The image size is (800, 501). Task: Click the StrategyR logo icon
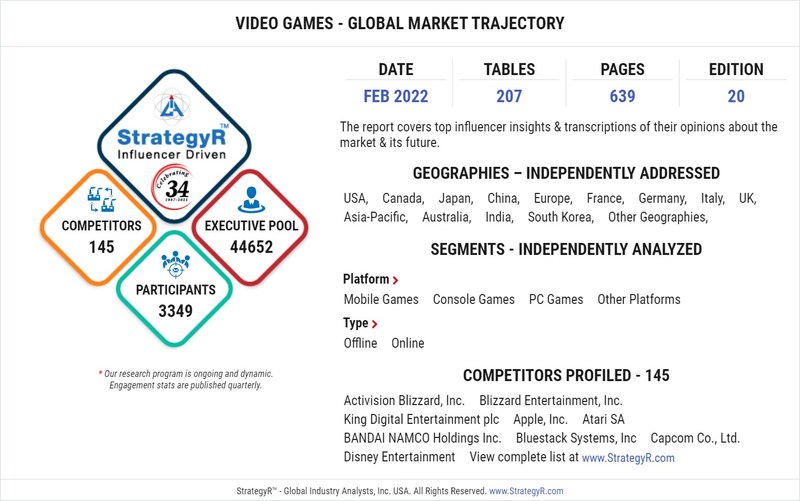(174, 104)
